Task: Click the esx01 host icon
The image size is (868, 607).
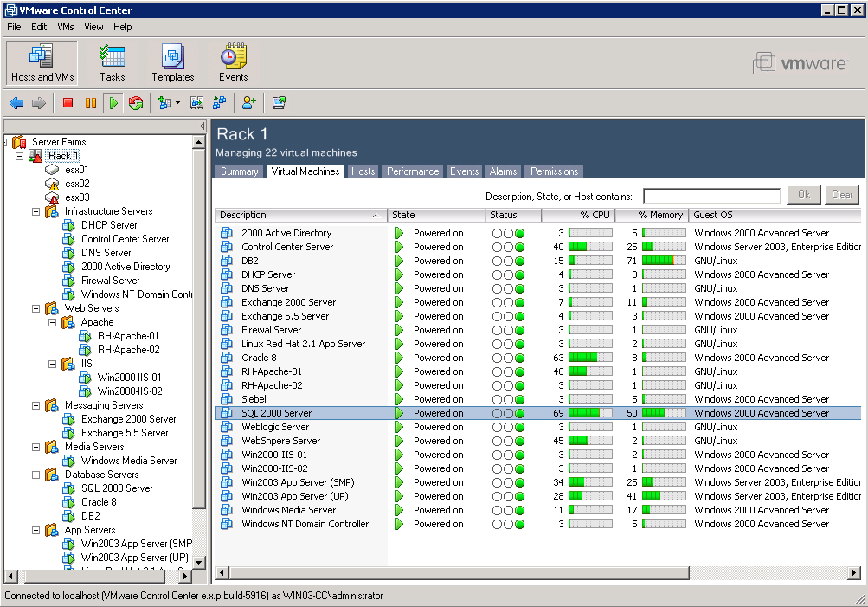Action: [x=52, y=170]
